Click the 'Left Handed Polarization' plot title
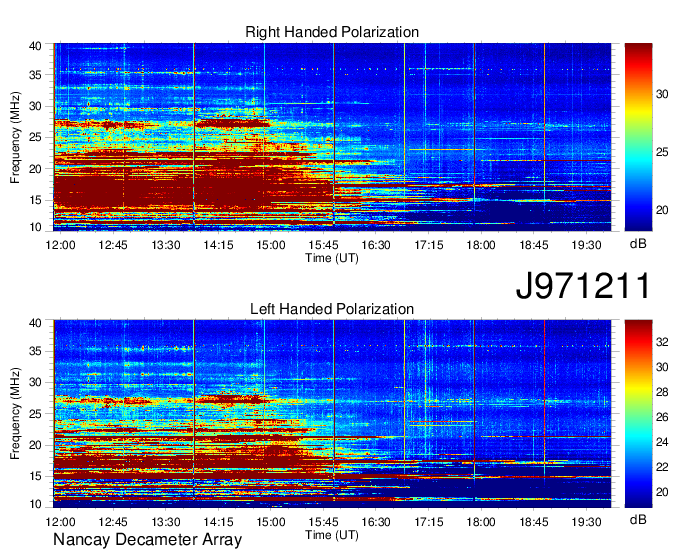The width and height of the screenshot is (680, 552). (x=332, y=309)
